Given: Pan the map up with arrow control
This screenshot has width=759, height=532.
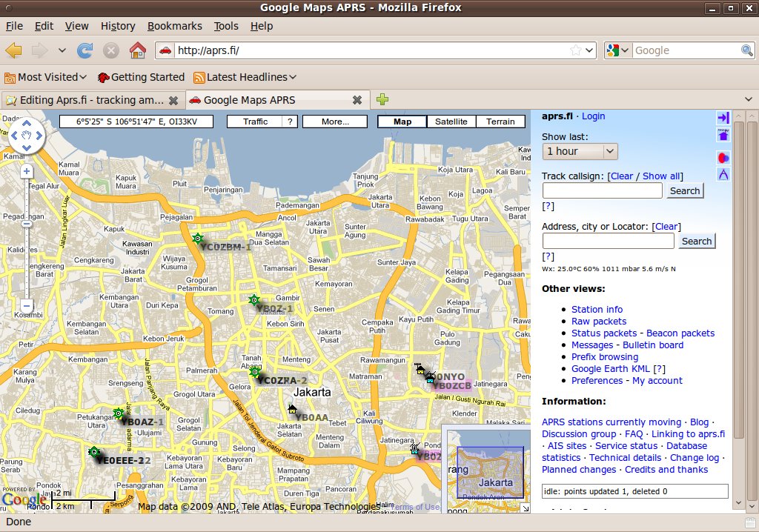Looking at the screenshot, I should 27,122.
